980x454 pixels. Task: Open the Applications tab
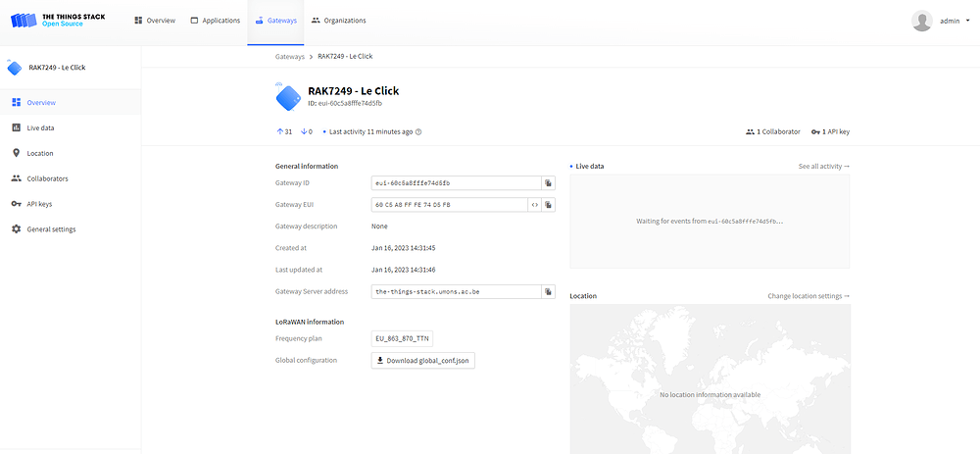point(215,21)
